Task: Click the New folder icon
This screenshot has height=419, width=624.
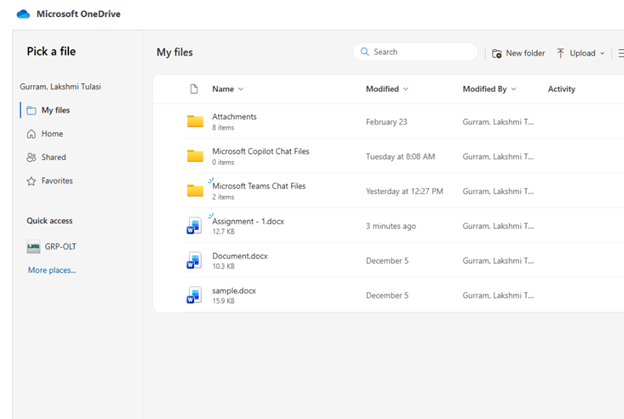Action: coord(497,53)
